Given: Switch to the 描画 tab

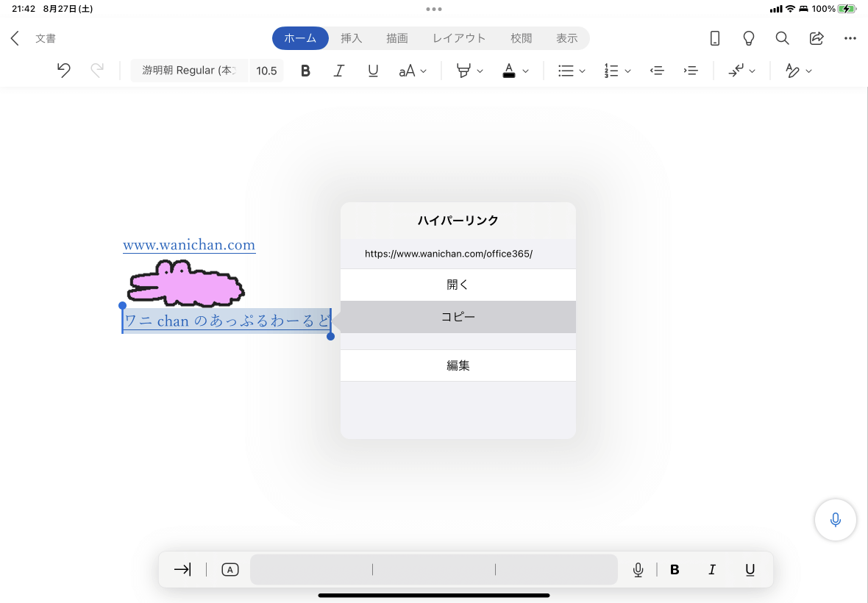Looking at the screenshot, I should point(397,38).
